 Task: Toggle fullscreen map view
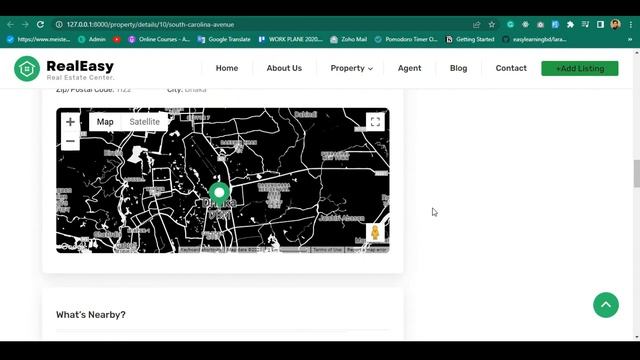pos(375,122)
